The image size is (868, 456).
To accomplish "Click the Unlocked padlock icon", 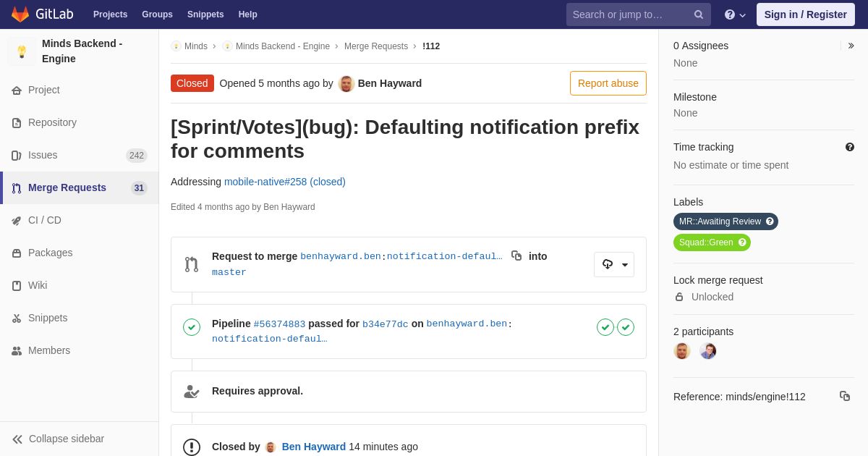I will 679,297.
